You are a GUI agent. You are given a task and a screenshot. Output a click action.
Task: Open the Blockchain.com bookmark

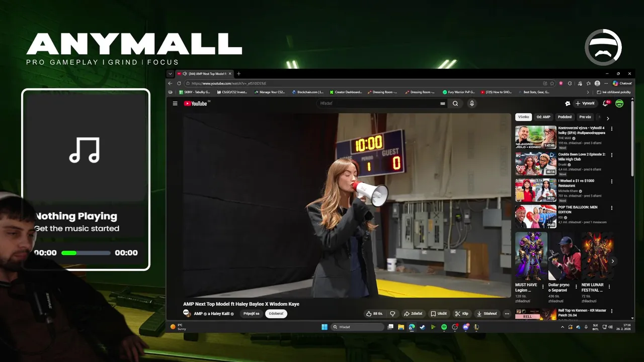pos(308,93)
